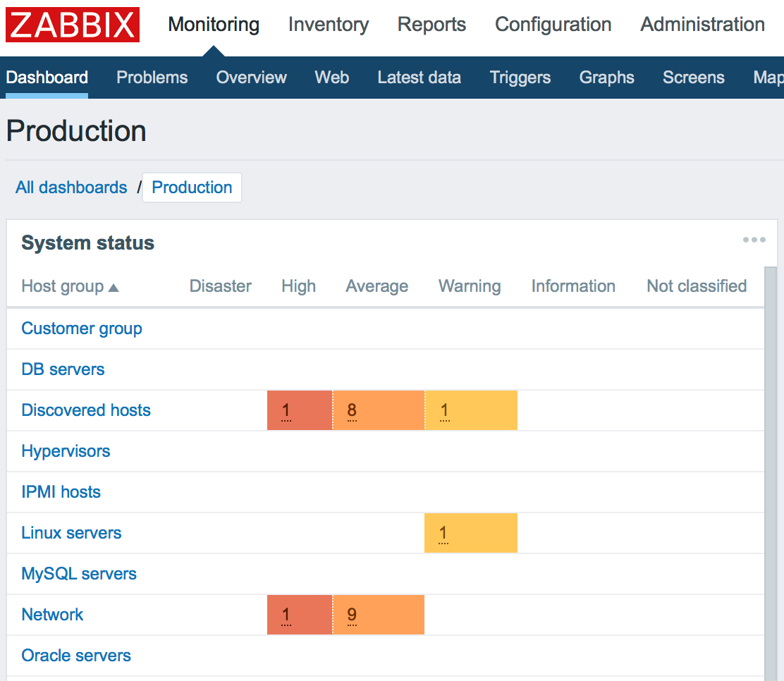
Task: Open the Reports menu
Action: 431,25
